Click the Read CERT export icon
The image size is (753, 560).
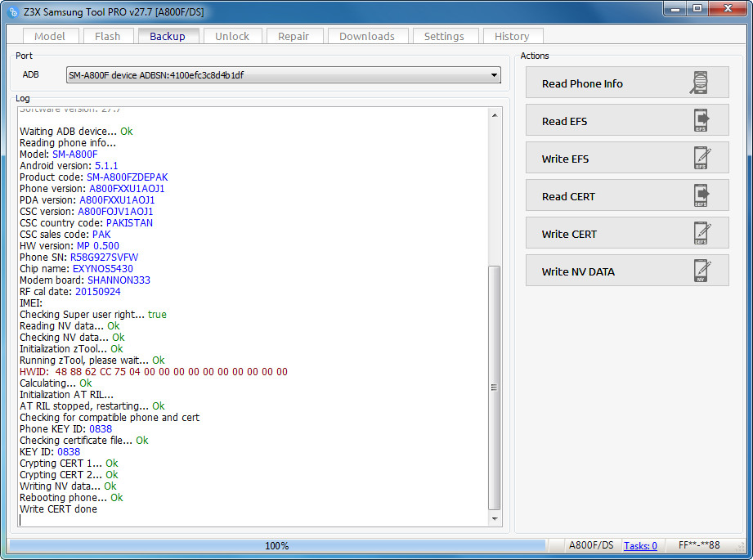701,195
